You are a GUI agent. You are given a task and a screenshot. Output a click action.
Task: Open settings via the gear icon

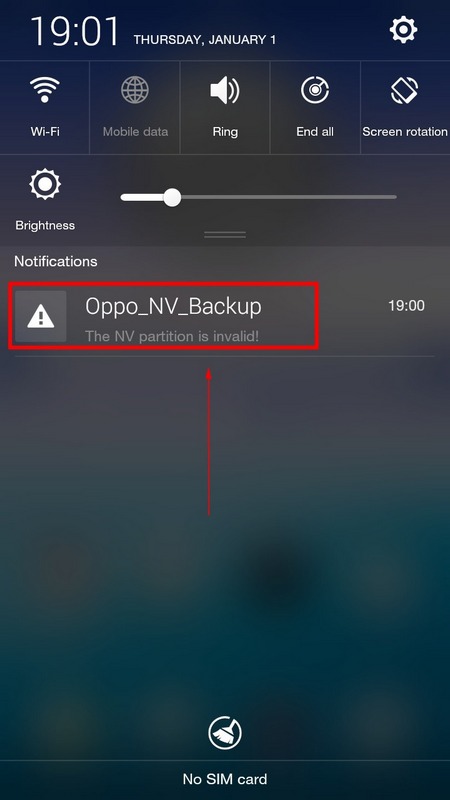pyautogui.click(x=404, y=30)
